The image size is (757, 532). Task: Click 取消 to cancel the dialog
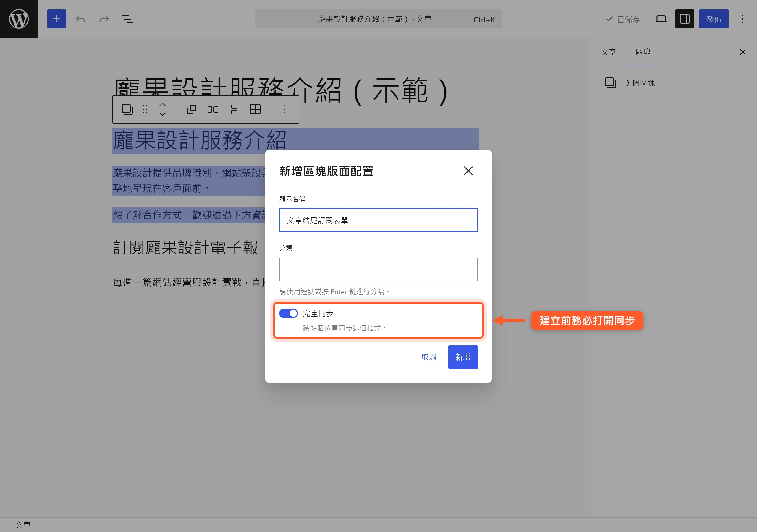pos(428,357)
